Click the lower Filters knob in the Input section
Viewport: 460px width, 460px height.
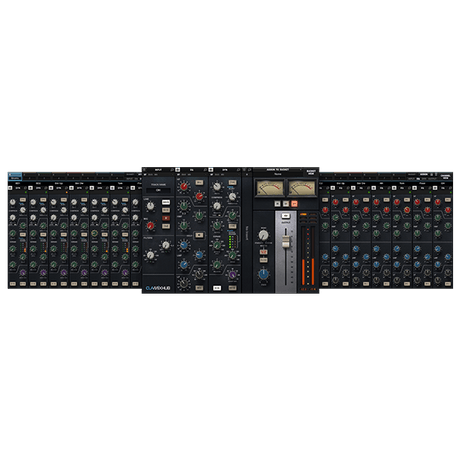151,255
